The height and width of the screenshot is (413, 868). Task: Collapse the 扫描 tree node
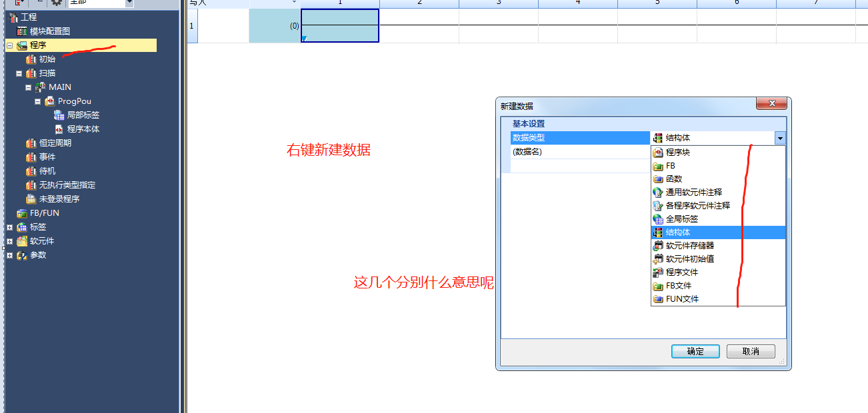pyautogui.click(x=19, y=73)
